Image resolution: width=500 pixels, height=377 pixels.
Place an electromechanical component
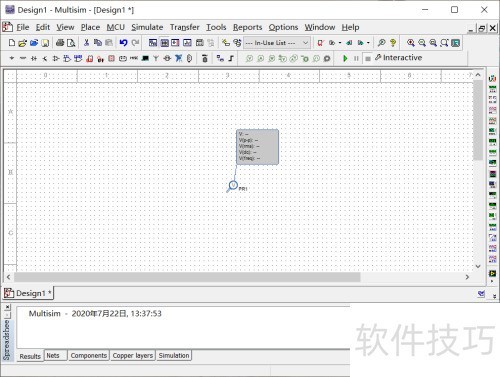pos(167,58)
